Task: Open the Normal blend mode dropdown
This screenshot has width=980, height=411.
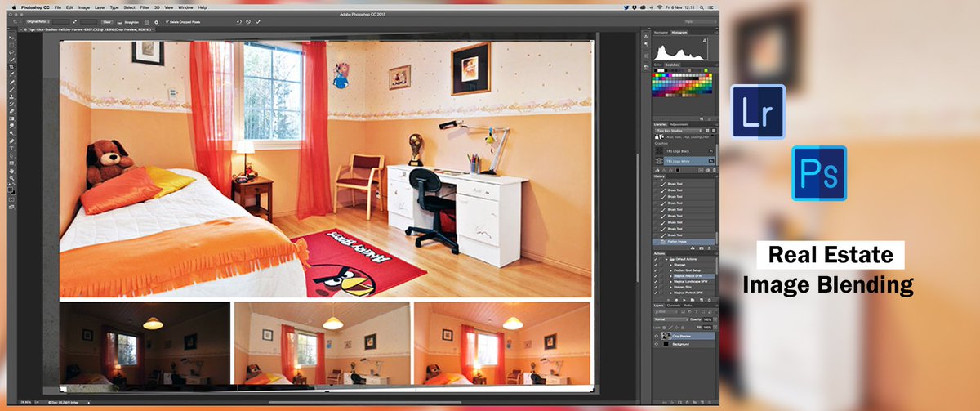Action: click(671, 319)
